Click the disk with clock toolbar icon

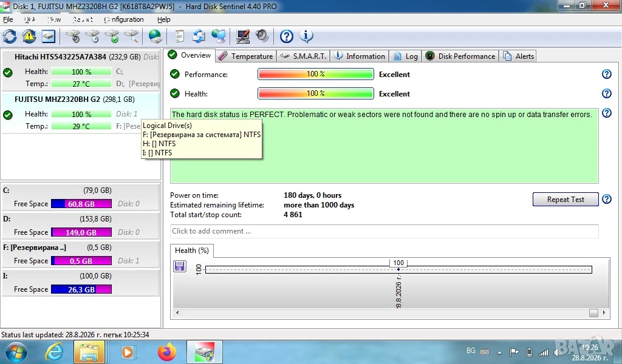(93, 36)
